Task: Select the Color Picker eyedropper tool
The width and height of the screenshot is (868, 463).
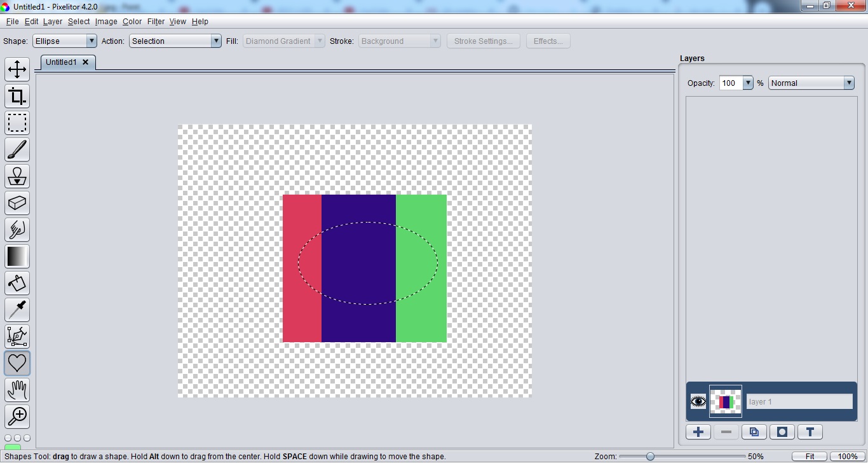Action: tap(17, 310)
